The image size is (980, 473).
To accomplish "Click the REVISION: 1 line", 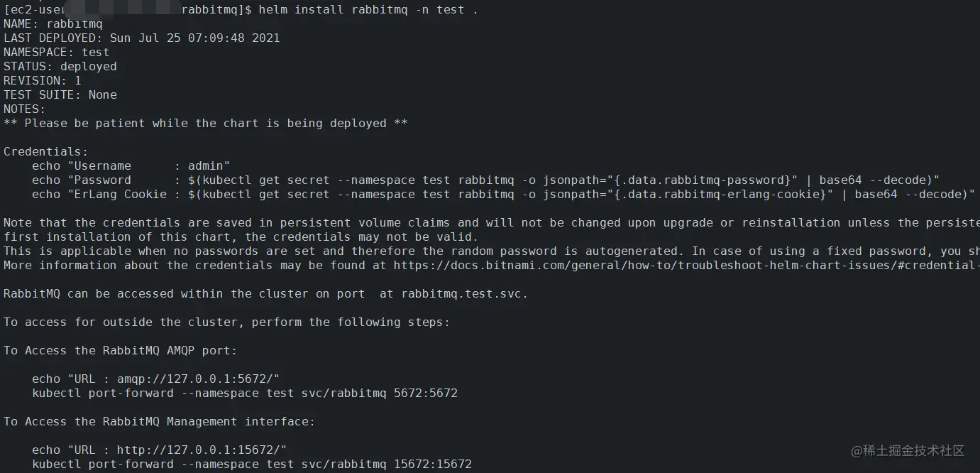I will (x=43, y=80).
